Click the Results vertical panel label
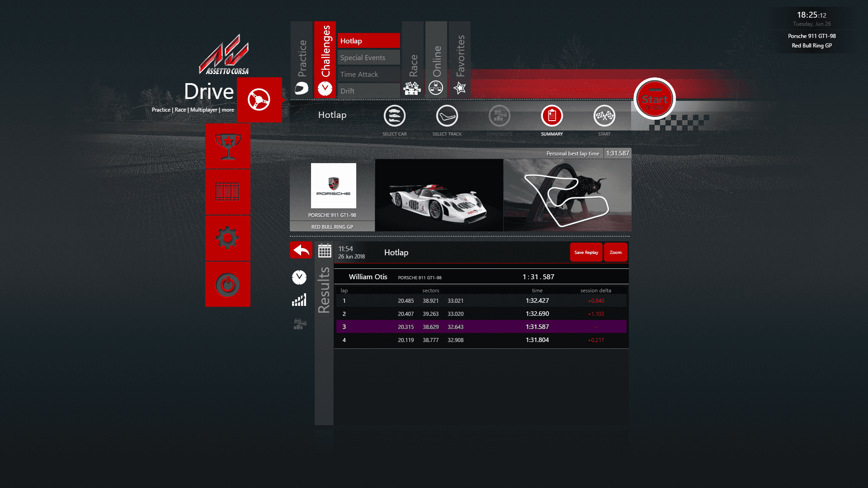Image resolution: width=868 pixels, height=488 pixels. coord(324,290)
